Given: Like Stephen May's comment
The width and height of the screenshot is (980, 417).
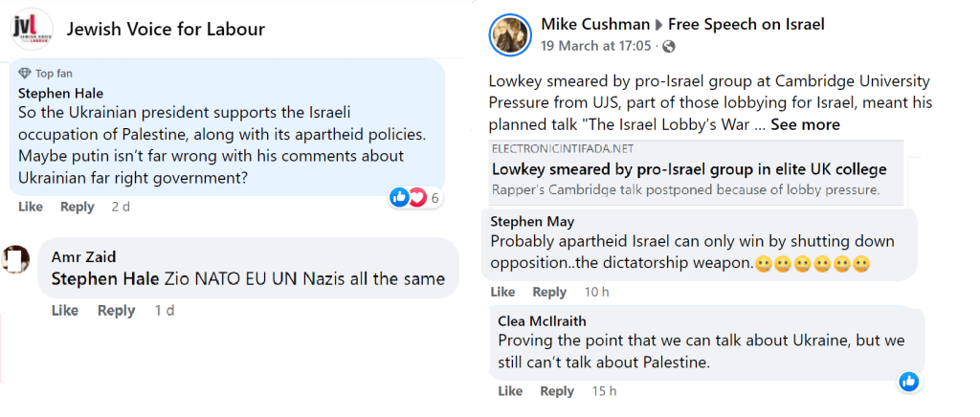Looking at the screenshot, I should (503, 292).
